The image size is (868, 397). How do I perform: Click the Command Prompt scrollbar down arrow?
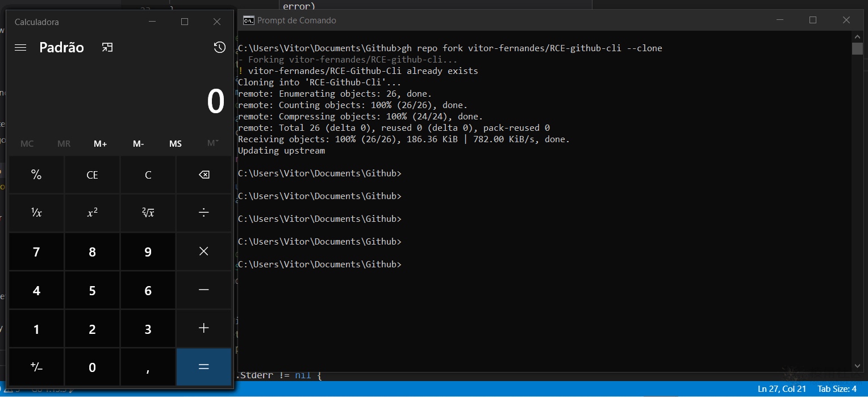pos(857,366)
